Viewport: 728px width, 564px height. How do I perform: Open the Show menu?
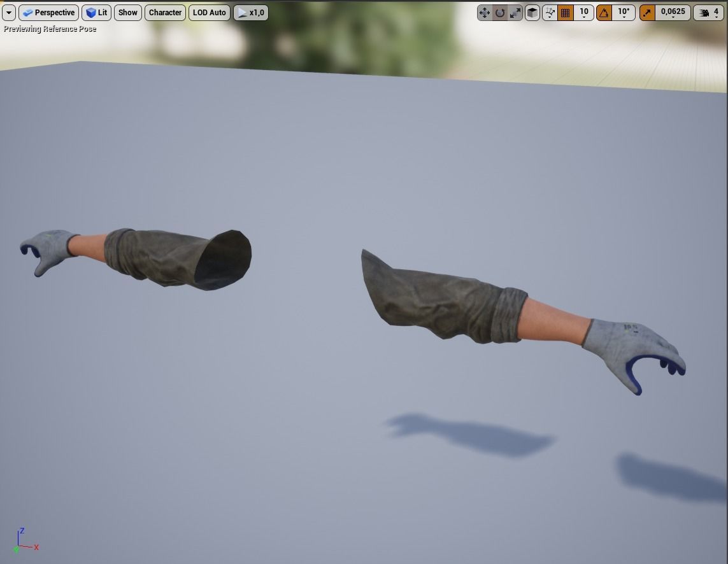click(x=127, y=13)
